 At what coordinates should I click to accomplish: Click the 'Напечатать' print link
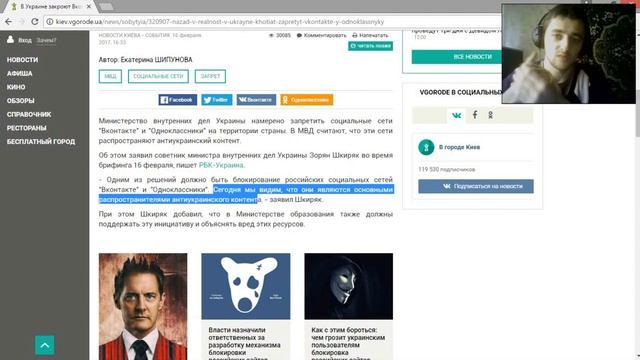370,36
